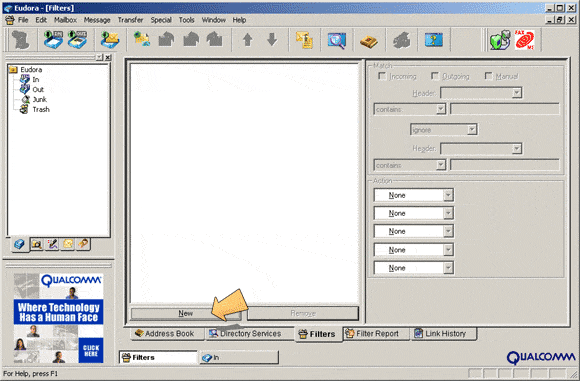Viewport: 580px width, 381px height.
Task: Open the Out mailbox toolbar icon
Action: point(77,40)
